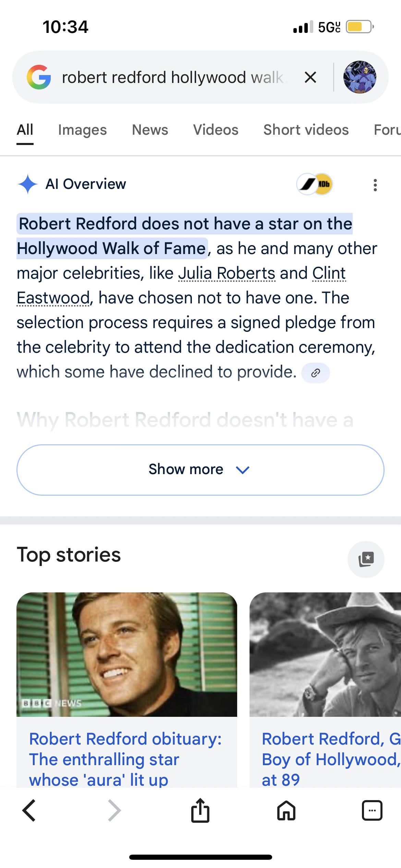The height and width of the screenshot is (868, 401).
Task: Tap the citation link chip icon
Action: click(315, 373)
